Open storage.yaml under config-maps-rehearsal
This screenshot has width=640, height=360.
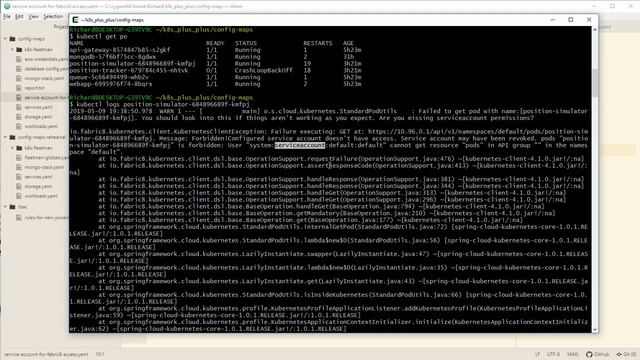point(38,187)
